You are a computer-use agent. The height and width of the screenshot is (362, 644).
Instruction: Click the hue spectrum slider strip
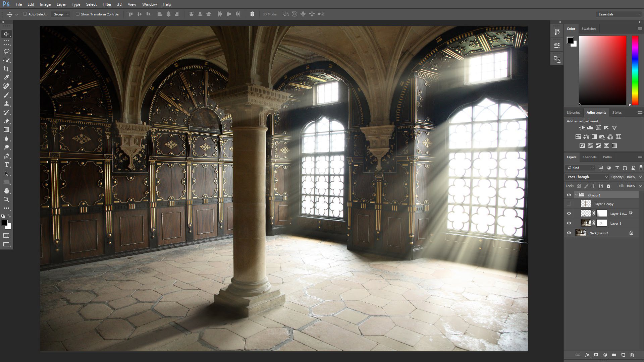click(x=635, y=70)
